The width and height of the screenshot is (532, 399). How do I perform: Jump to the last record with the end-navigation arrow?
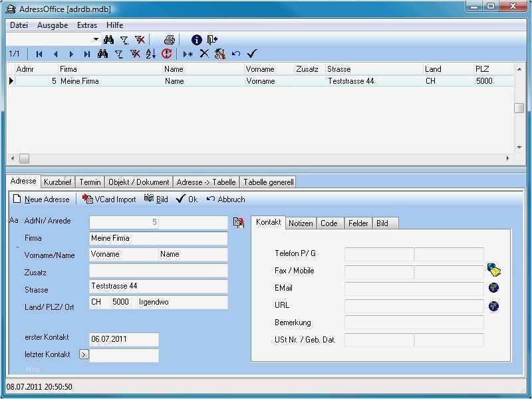pyautogui.click(x=88, y=54)
